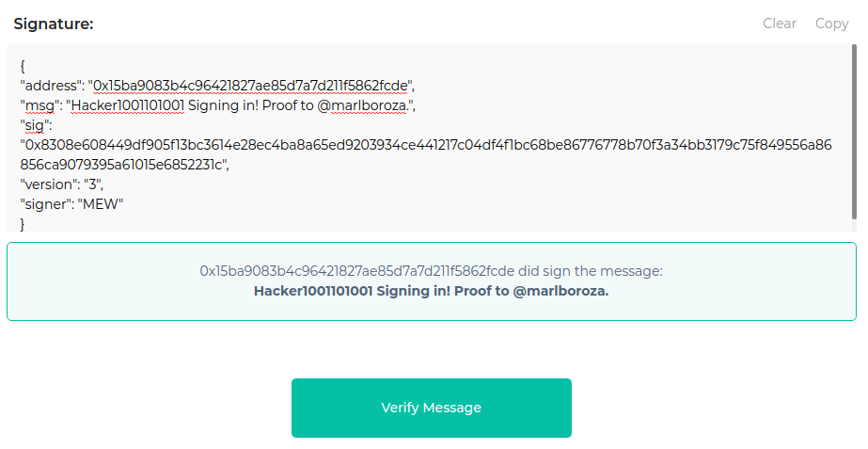The height and width of the screenshot is (449, 868).
Task: Click the sig hash line starting 0x8308e
Action: pyautogui.click(x=426, y=145)
